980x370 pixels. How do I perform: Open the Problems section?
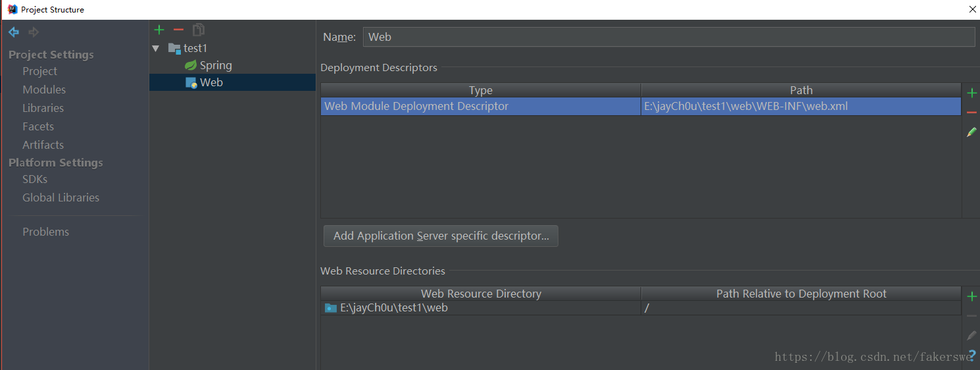45,232
